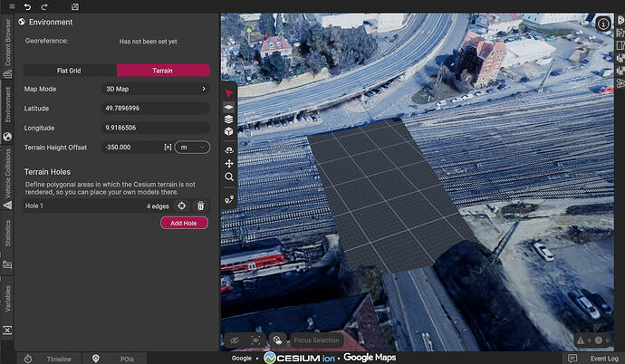
Task: Switch to Flat Grid mode
Action: (69, 71)
